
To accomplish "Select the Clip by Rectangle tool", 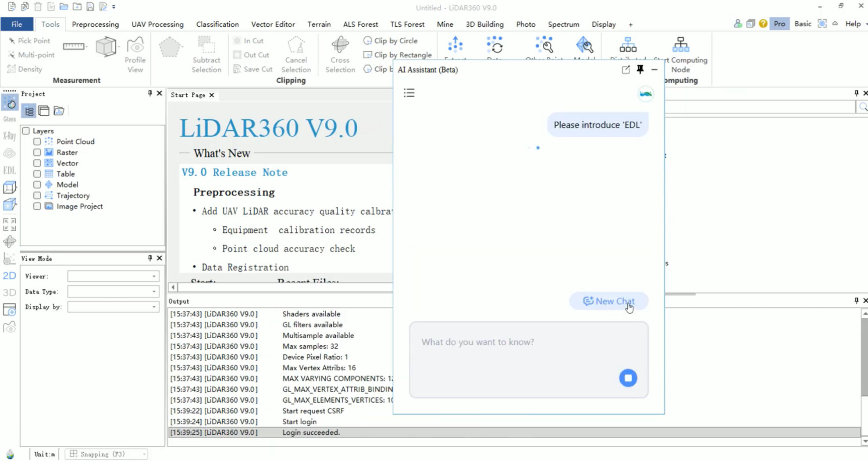I will click(x=398, y=55).
